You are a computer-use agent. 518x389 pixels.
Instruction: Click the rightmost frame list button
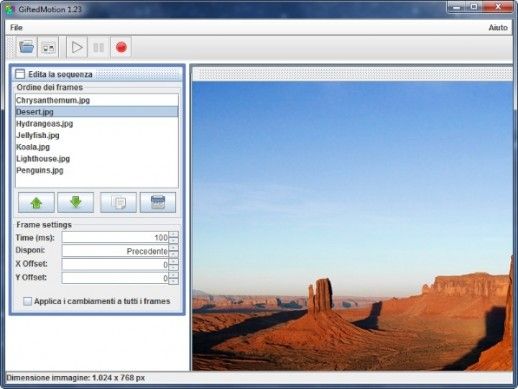(x=158, y=202)
